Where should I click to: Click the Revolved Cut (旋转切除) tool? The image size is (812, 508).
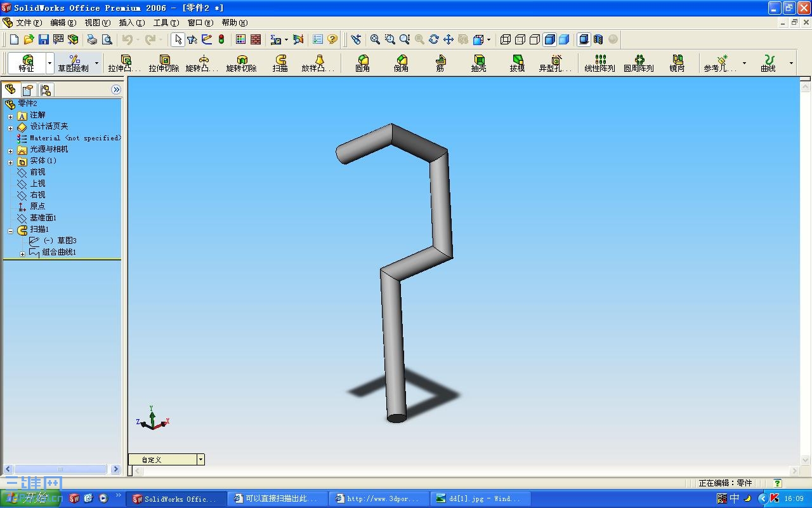241,63
